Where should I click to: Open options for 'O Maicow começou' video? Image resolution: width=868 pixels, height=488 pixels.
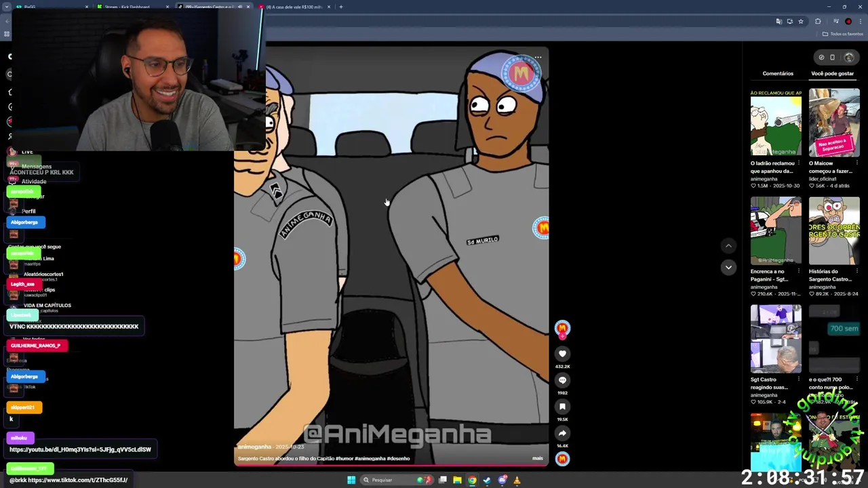(858, 163)
